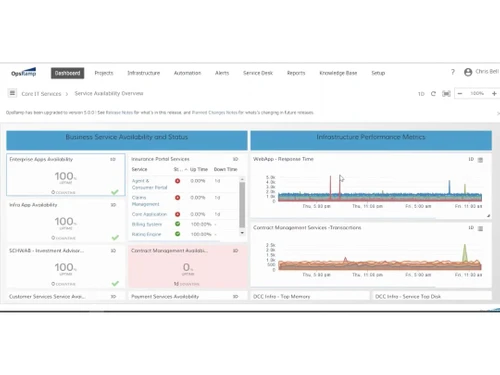This screenshot has width=500, height=375.
Task: Click the OpsRamp logo
Action: click(24, 72)
